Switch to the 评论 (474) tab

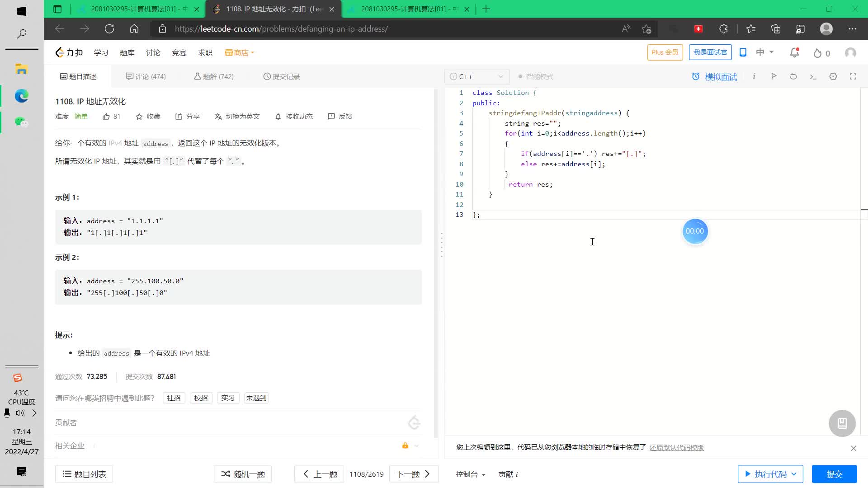(145, 76)
